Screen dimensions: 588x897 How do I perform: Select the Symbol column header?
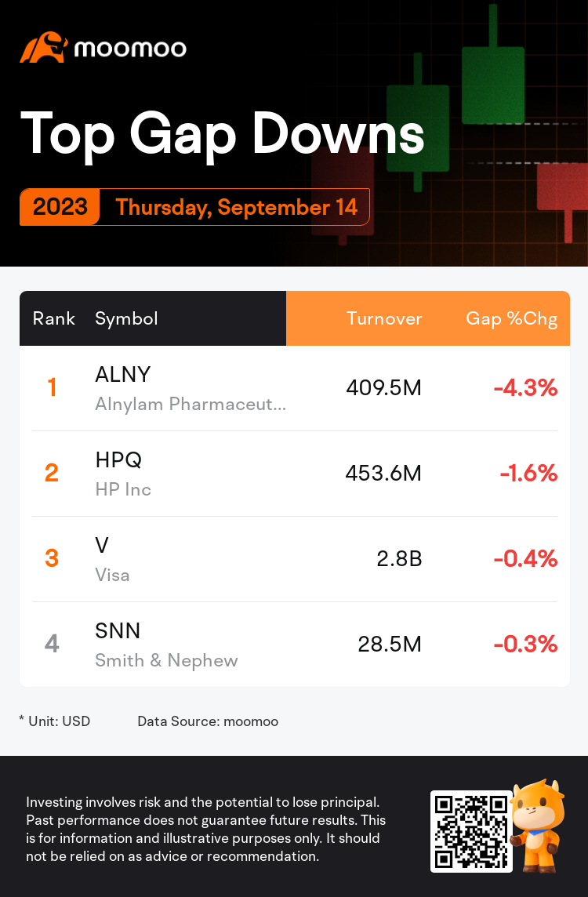(126, 318)
